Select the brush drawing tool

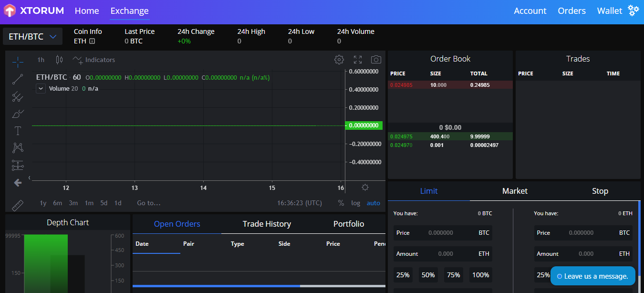(18, 114)
